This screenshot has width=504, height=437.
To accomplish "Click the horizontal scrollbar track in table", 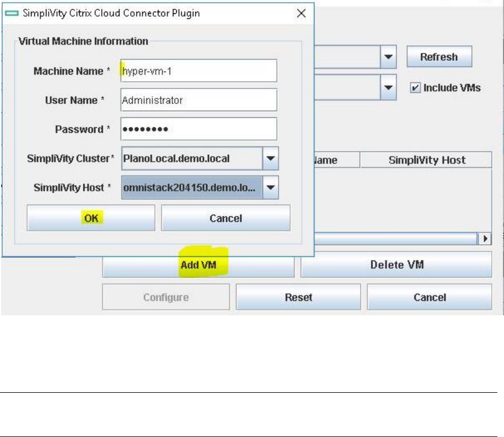I will tap(396, 239).
